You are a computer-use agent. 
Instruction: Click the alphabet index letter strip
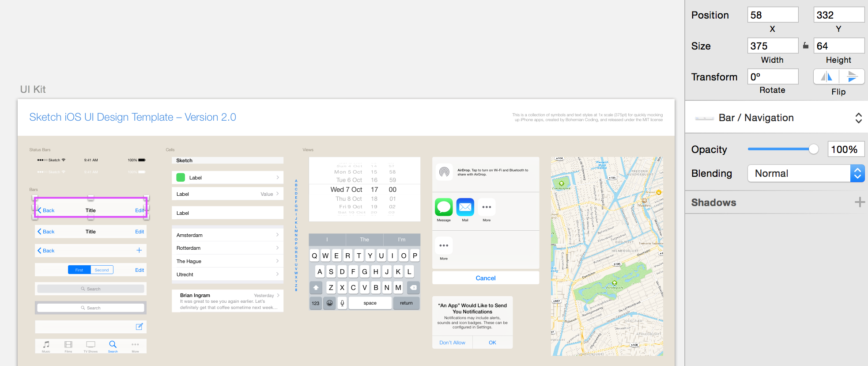296,235
